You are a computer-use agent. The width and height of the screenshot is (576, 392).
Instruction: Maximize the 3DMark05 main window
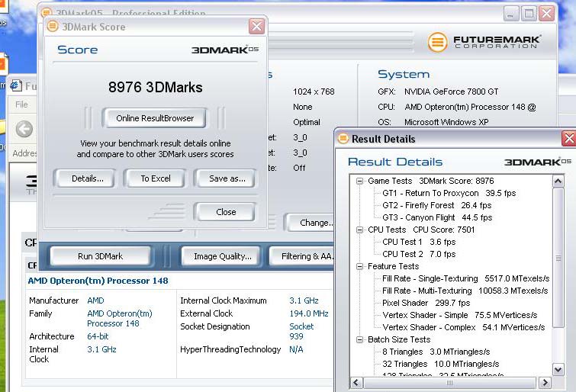pyautogui.click(x=529, y=14)
